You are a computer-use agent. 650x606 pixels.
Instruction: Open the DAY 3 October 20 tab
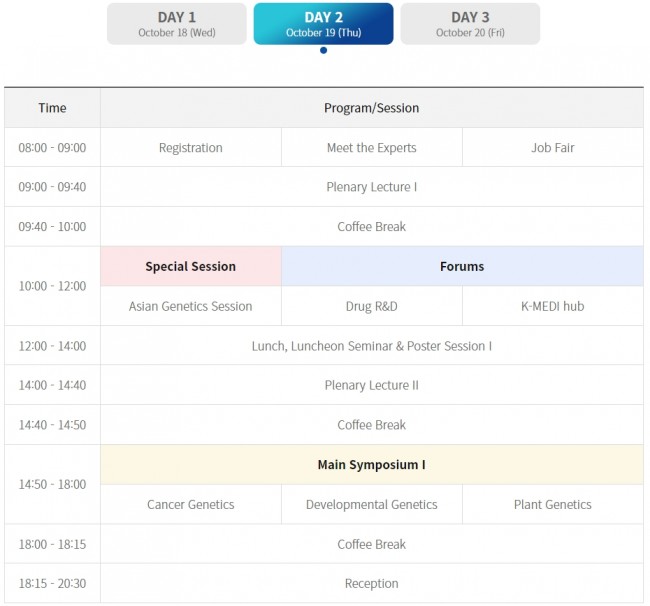[x=470, y=24]
